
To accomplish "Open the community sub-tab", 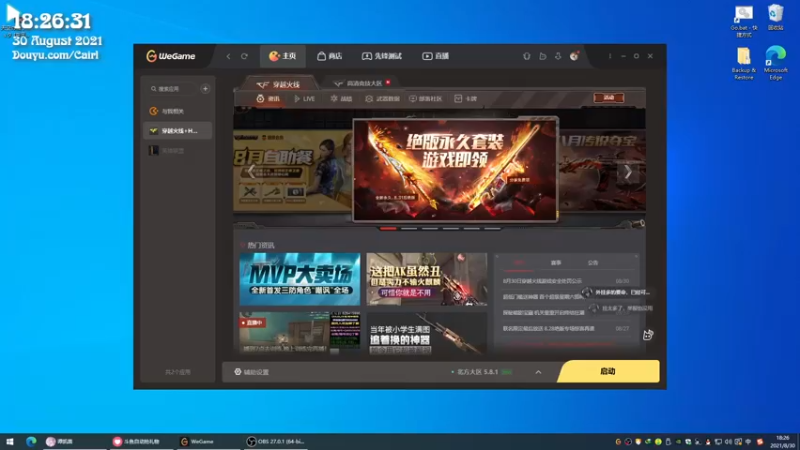I will tap(426, 99).
